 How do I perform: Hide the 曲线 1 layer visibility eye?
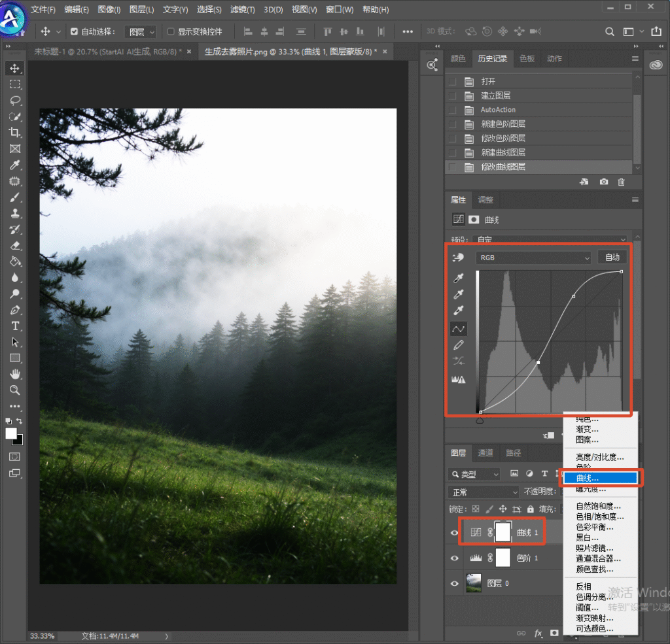point(454,533)
